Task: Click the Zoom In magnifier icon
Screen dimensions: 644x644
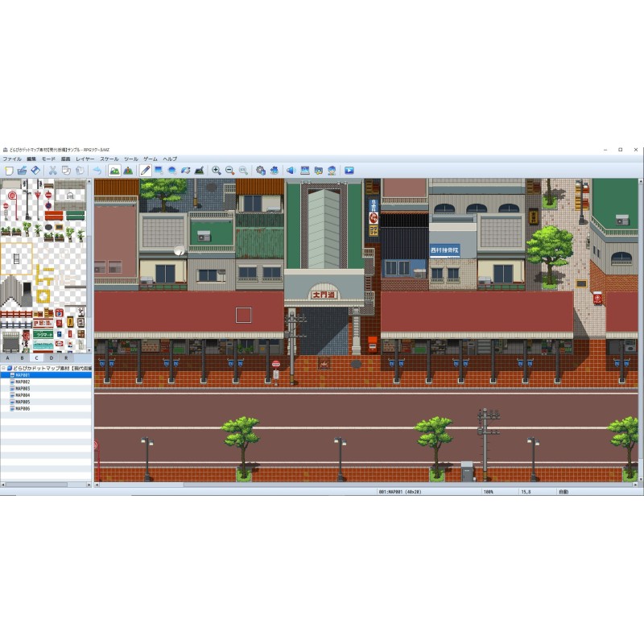Action: tap(216, 171)
